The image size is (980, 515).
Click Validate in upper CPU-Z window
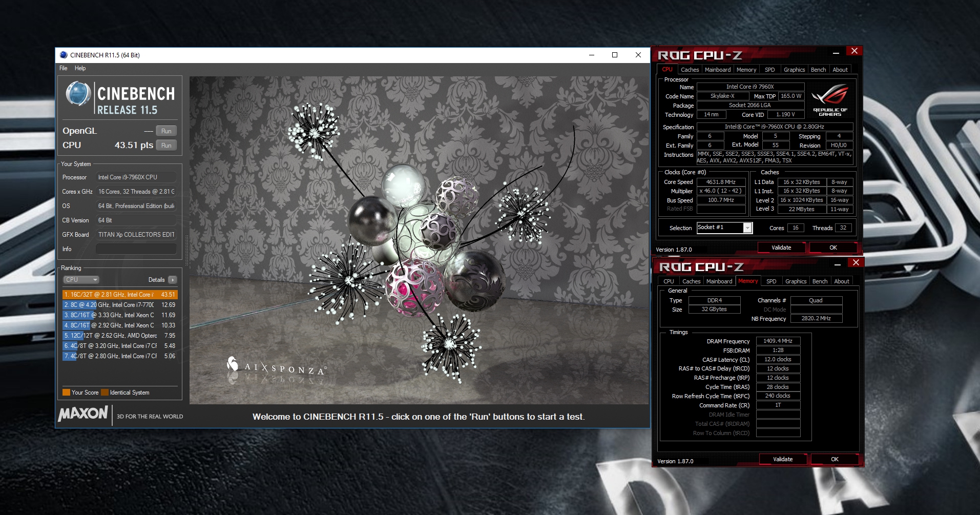click(781, 248)
